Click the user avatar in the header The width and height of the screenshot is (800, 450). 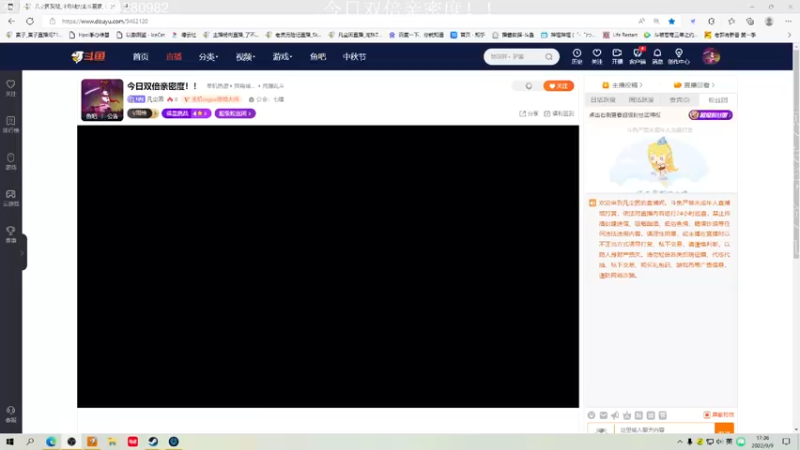click(711, 56)
